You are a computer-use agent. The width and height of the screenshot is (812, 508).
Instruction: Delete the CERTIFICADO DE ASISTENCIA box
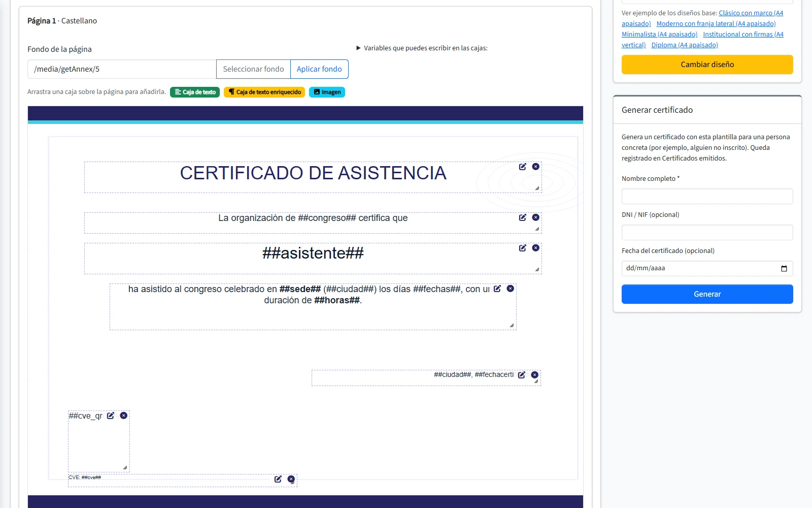click(535, 167)
